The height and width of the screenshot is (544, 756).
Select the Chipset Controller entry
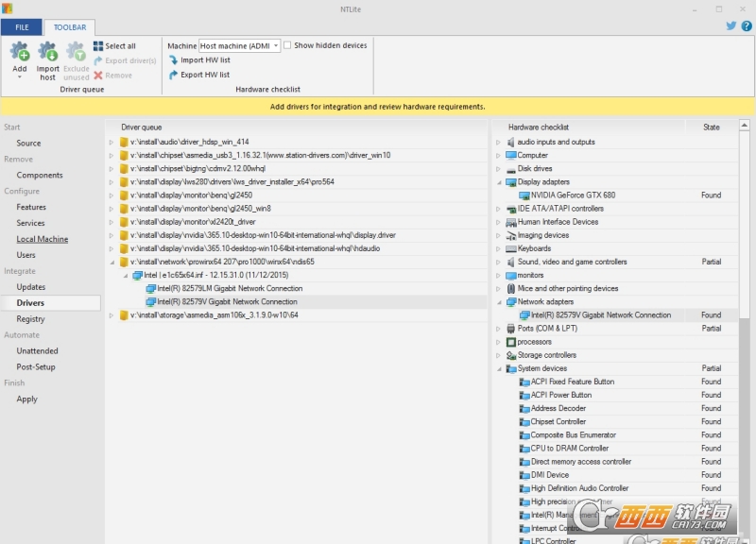pyautogui.click(x=558, y=421)
